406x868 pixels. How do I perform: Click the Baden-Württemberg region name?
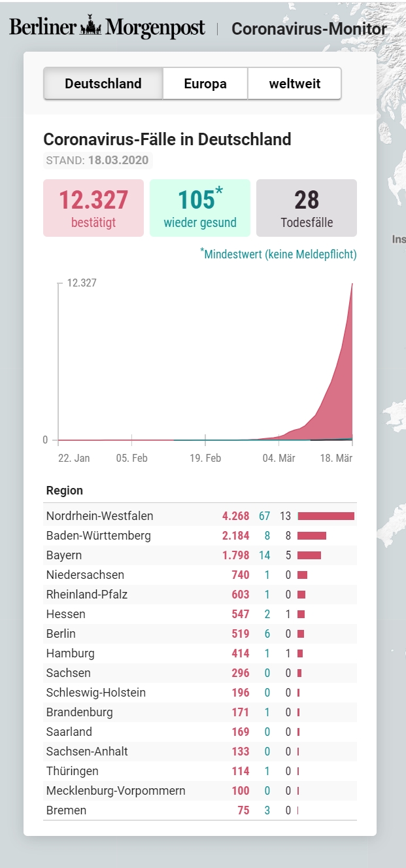tap(98, 536)
